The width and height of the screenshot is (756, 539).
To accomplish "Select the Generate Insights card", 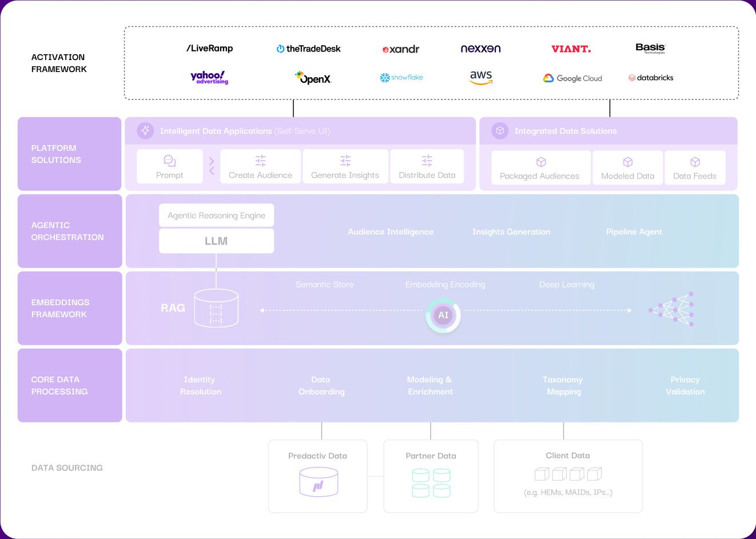I will (345, 166).
